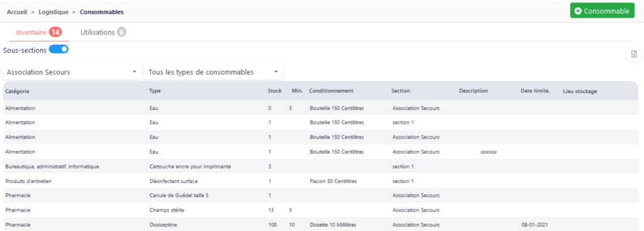Select the Désinfectant surface row

tap(321, 181)
